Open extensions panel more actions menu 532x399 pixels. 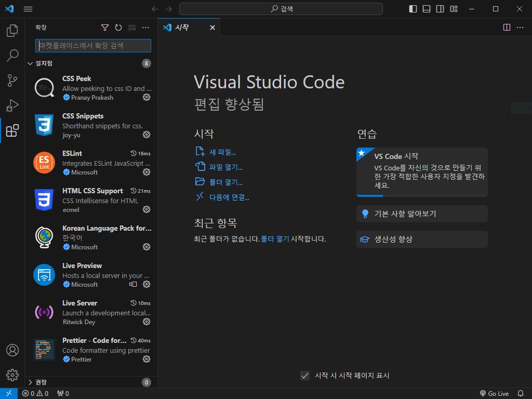pos(145,28)
